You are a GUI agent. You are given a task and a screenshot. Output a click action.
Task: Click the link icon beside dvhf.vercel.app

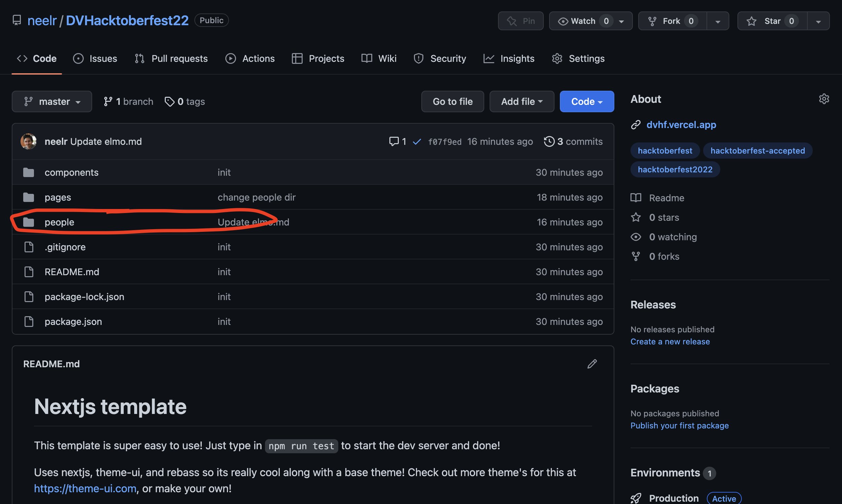(x=636, y=125)
